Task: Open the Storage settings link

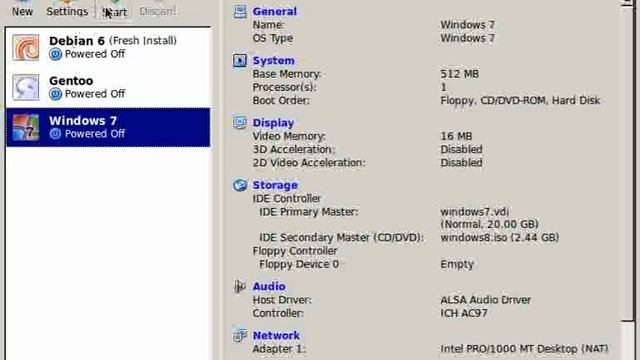Action: (275, 185)
